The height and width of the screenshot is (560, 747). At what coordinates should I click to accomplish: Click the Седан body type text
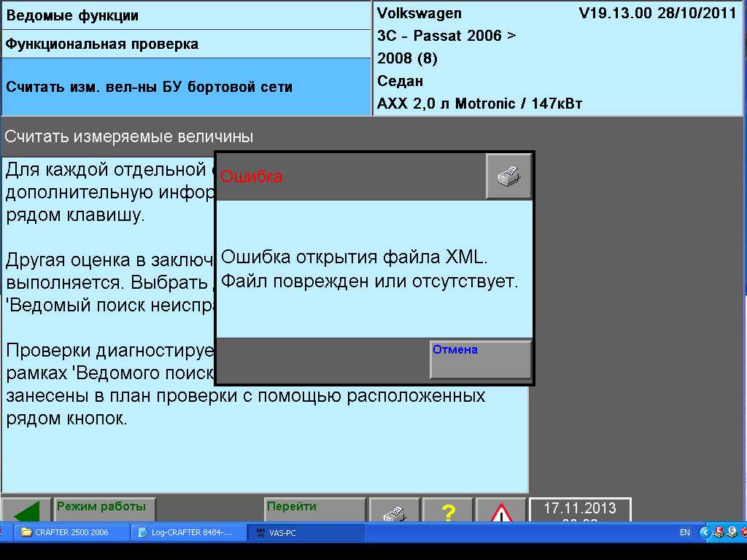[400, 81]
